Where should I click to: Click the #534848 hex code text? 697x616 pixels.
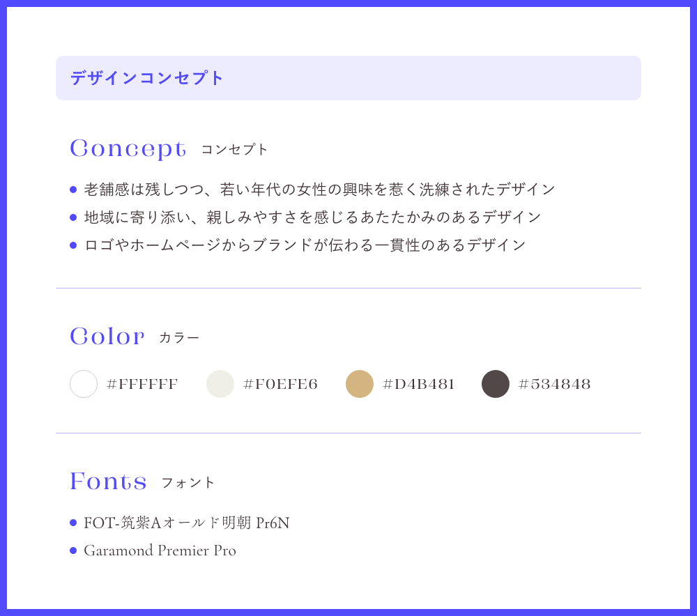(555, 384)
